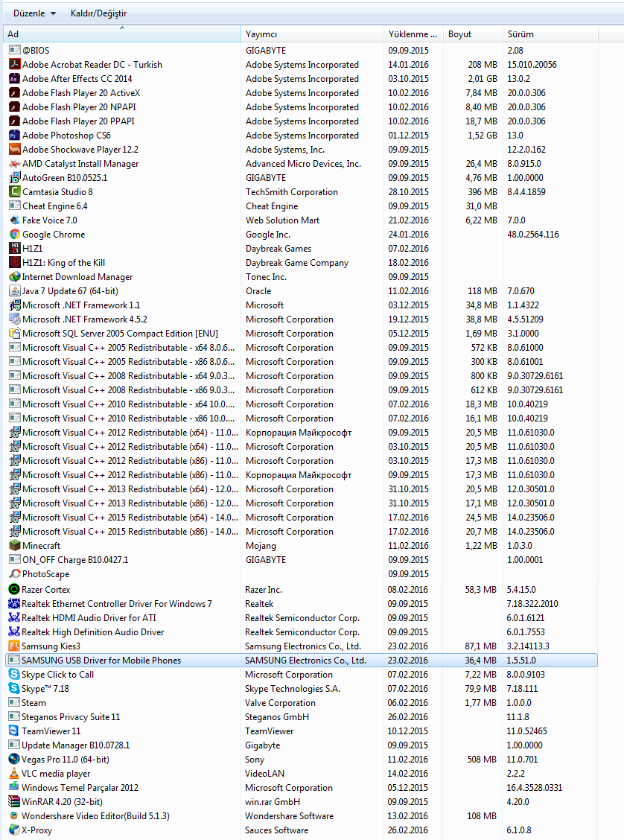Click Camtasia Studio 8 icon
The width and height of the screenshot is (624, 840).
pos(14,192)
